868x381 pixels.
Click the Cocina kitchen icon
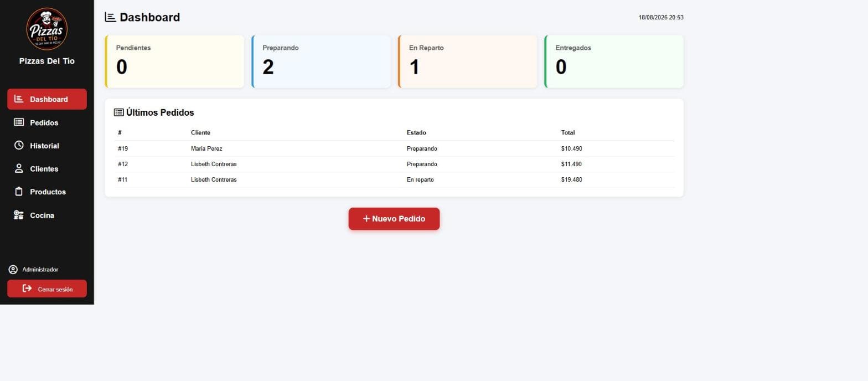pos(19,215)
